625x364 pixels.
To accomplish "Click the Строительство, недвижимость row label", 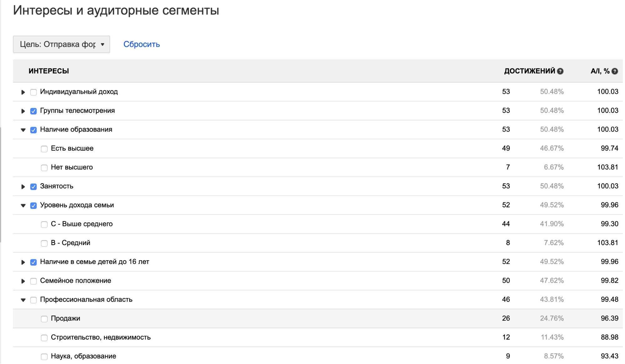I will coord(101,337).
